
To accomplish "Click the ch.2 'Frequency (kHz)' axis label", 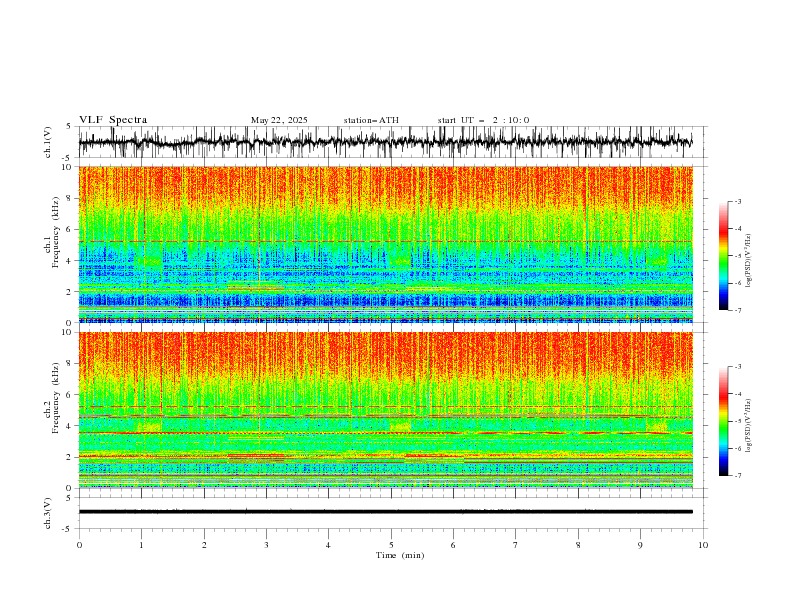I will click(x=56, y=398).
